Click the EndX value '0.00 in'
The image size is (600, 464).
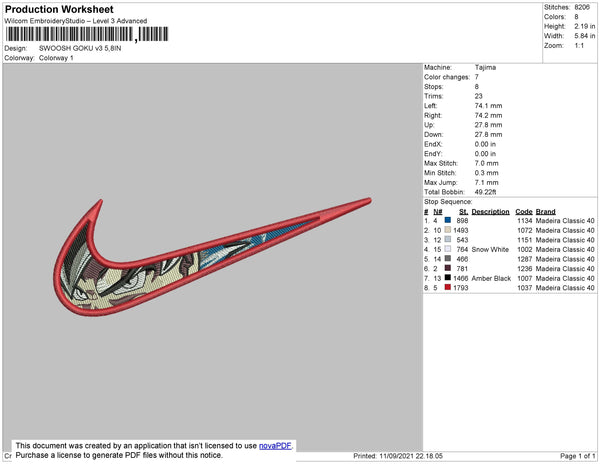485,144
